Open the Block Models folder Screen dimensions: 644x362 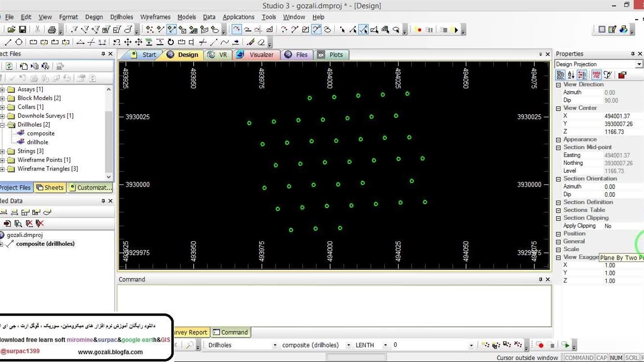[x=38, y=98]
